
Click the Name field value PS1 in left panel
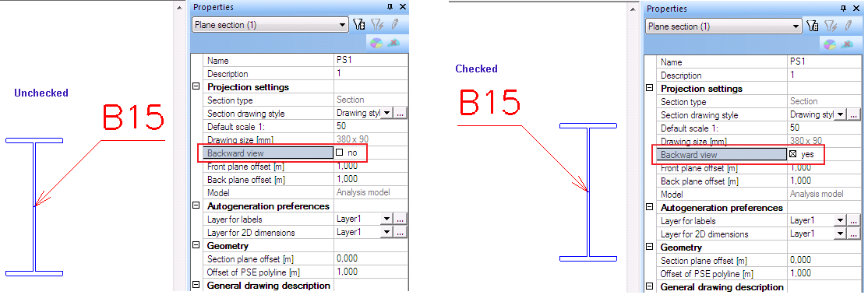pyautogui.click(x=371, y=61)
